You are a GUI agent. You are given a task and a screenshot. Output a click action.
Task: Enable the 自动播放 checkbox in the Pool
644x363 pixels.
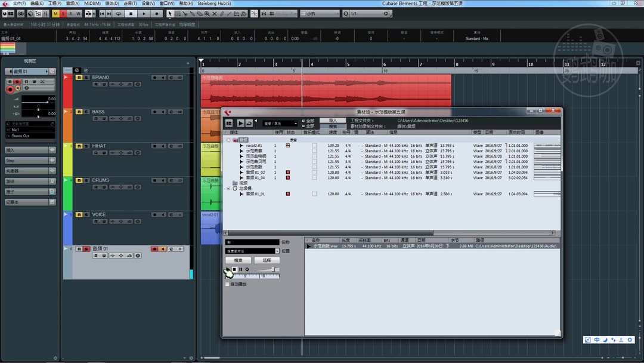pos(227,284)
